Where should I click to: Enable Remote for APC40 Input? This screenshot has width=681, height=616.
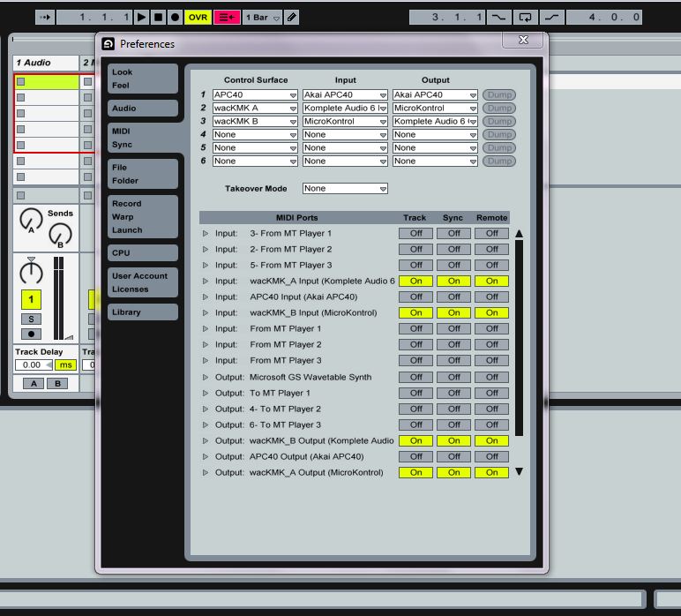click(491, 297)
